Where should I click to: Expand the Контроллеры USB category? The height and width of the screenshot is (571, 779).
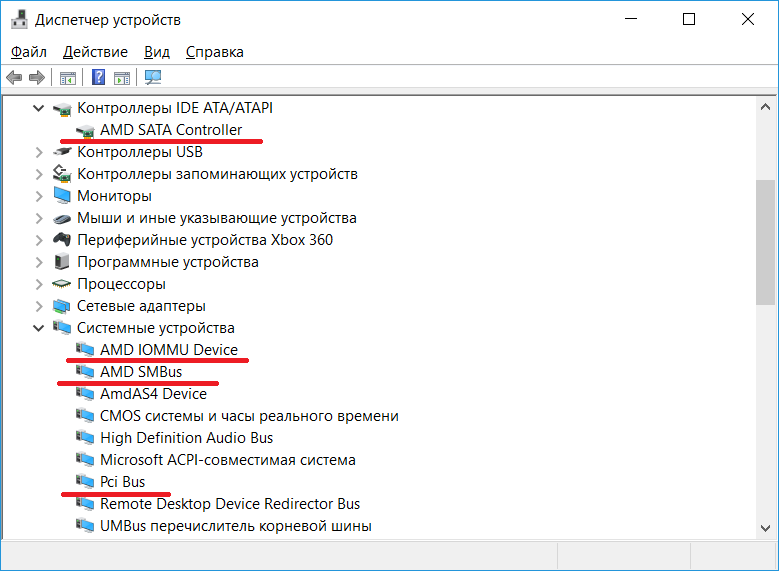[39, 152]
